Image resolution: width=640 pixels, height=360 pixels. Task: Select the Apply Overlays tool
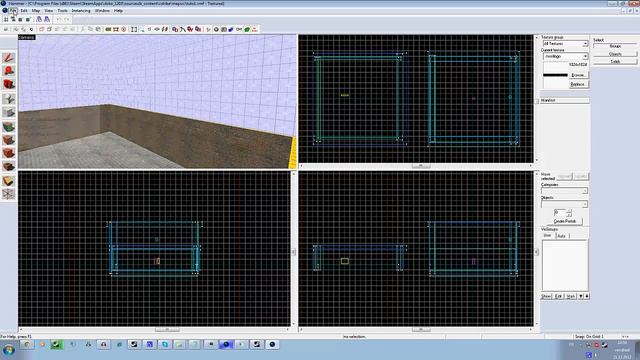click(9, 167)
